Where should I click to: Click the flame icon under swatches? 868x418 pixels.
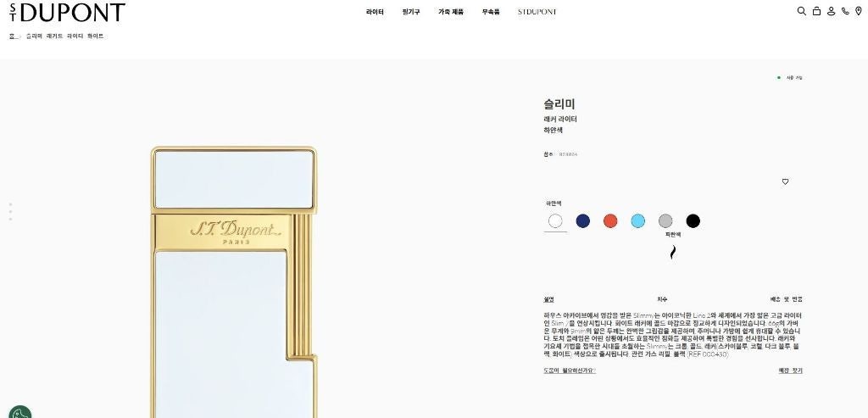672,253
